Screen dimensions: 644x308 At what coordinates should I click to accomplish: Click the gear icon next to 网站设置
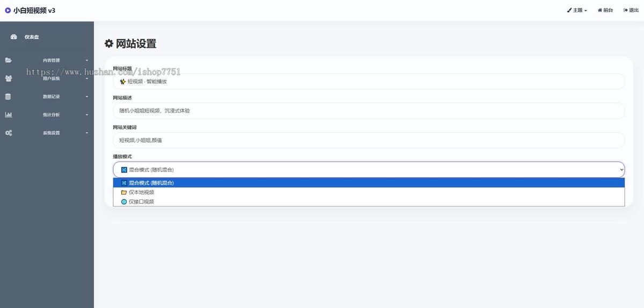click(109, 44)
